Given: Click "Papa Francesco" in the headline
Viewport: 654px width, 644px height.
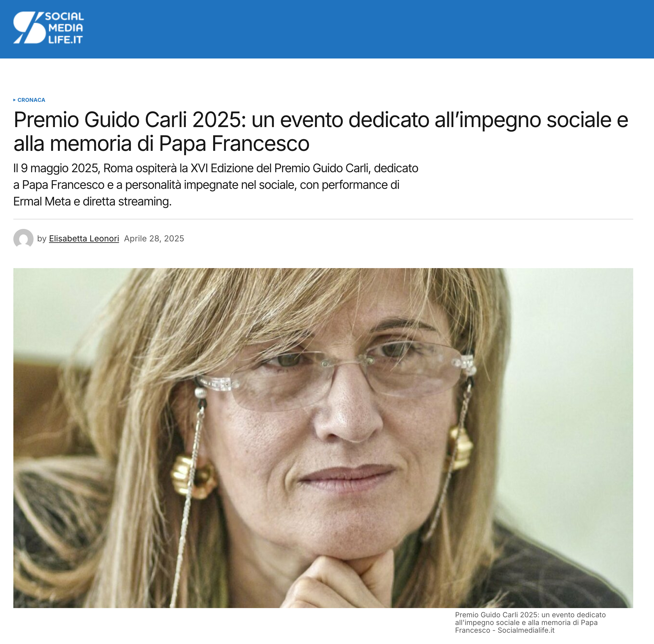Looking at the screenshot, I should (234, 143).
